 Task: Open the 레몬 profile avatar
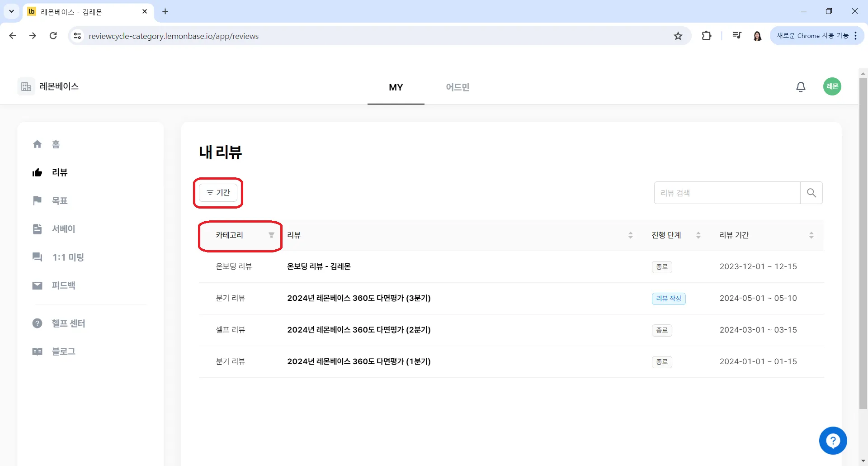(832, 86)
